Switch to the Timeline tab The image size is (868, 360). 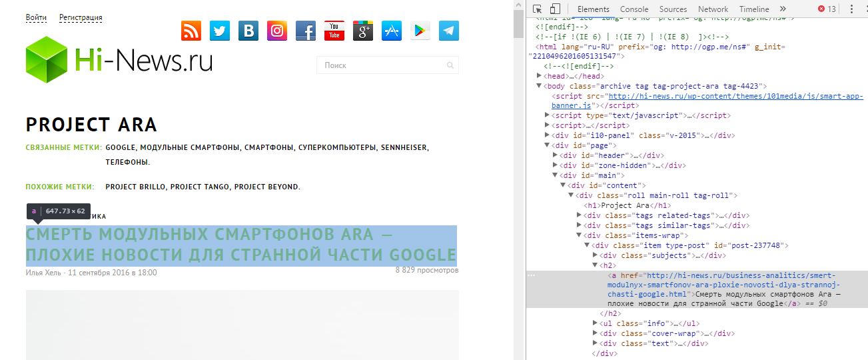[x=754, y=9]
